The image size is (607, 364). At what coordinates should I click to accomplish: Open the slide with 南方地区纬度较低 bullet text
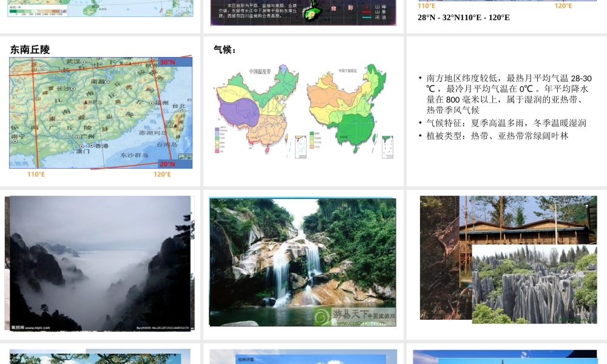coord(507,111)
